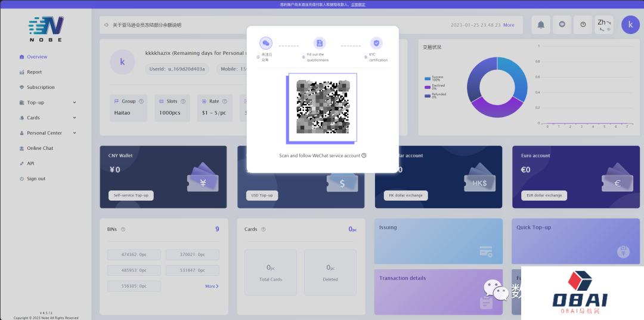644x320 pixels.
Task: Click the BIN chip '556305: 0pc'
Action: (134, 287)
